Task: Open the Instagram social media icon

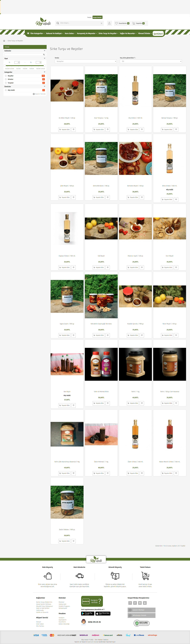Action: [x=140, y=603]
